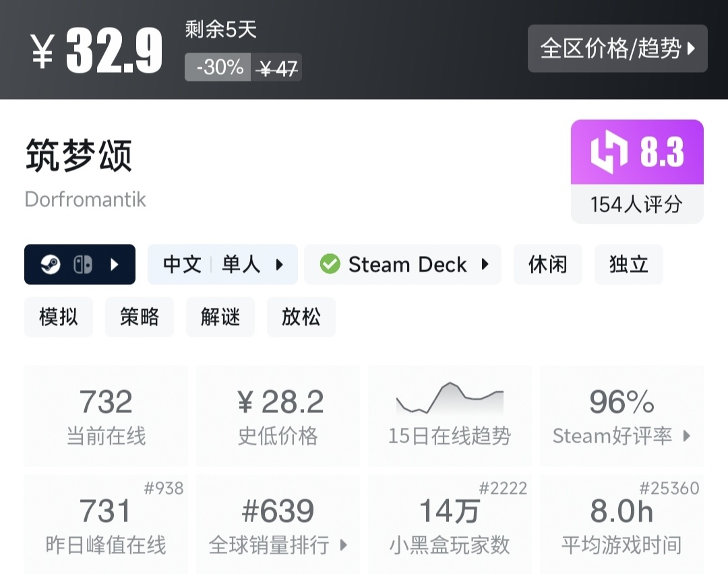Select the 策略 tag
728x574 pixels.
point(140,317)
